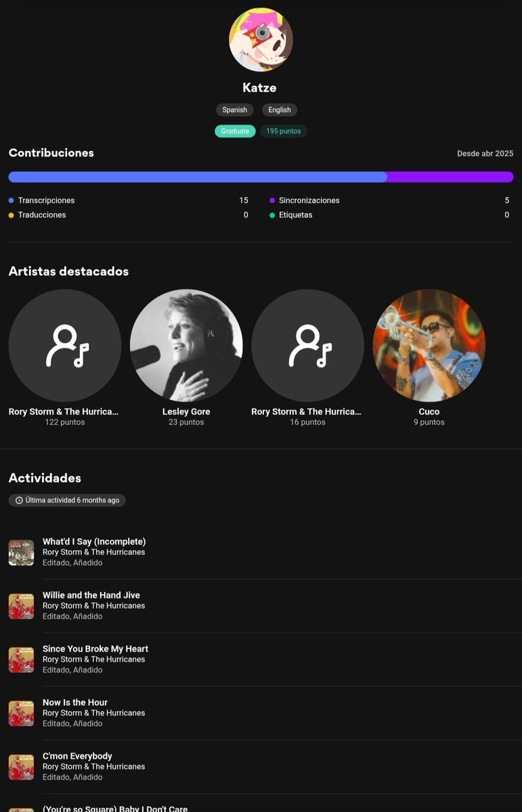Open the 122-point Rory Storm artist placeholder icon
The image size is (522, 812).
pyautogui.click(x=65, y=346)
